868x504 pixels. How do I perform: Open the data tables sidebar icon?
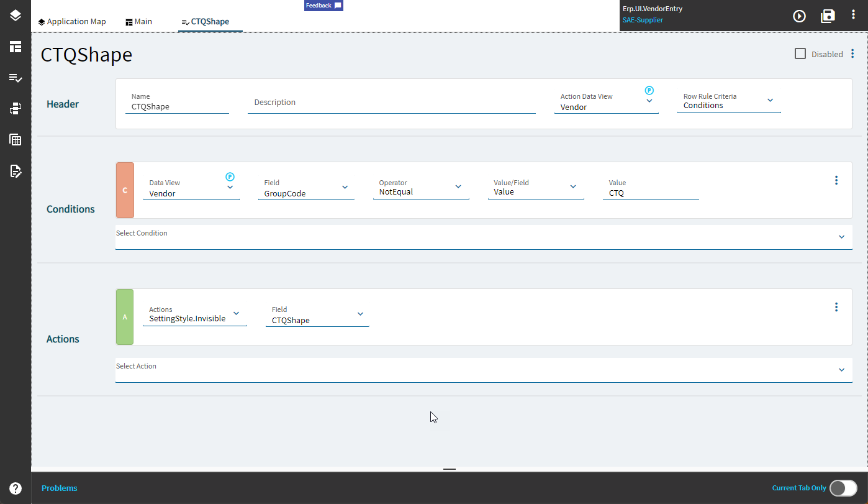pos(15,140)
